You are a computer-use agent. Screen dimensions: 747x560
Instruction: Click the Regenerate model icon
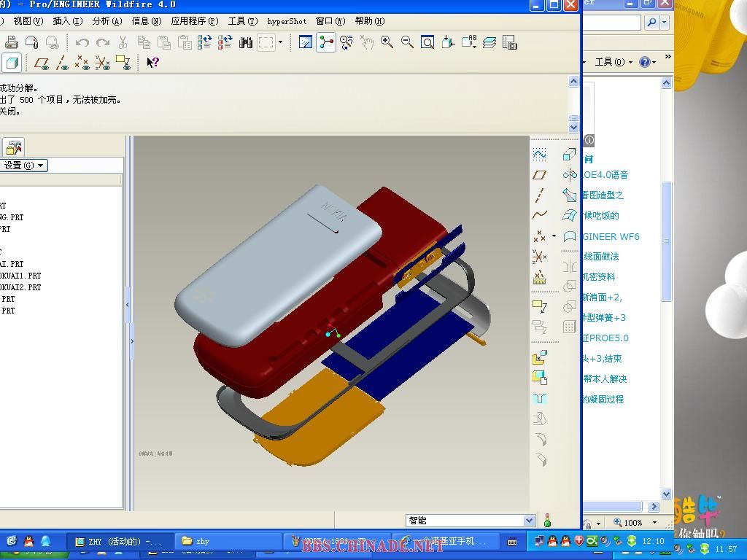[204, 42]
